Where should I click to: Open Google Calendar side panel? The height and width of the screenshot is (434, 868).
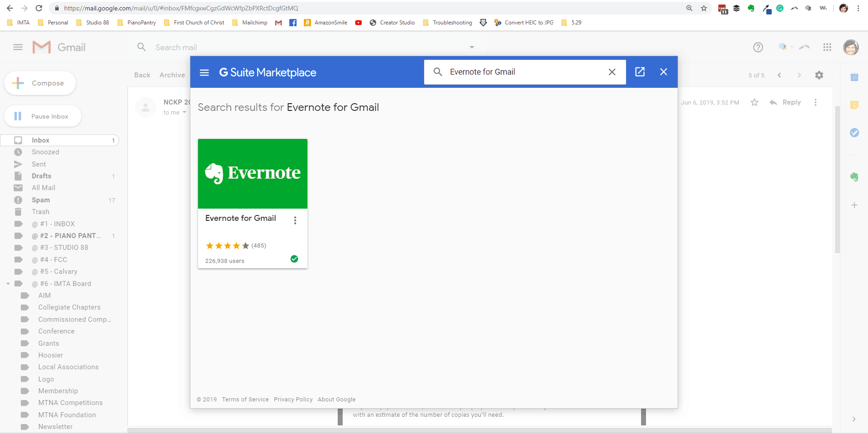(854, 77)
